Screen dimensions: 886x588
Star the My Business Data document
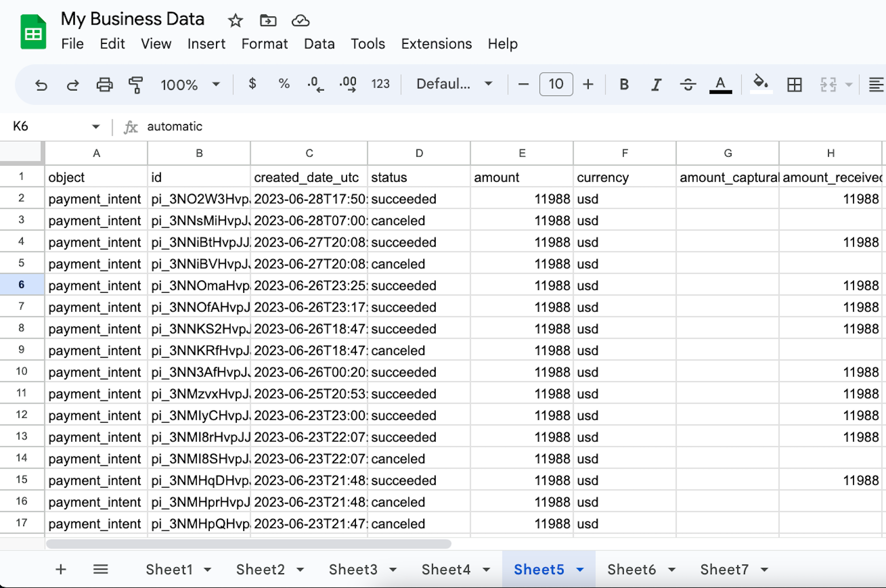[x=235, y=21]
